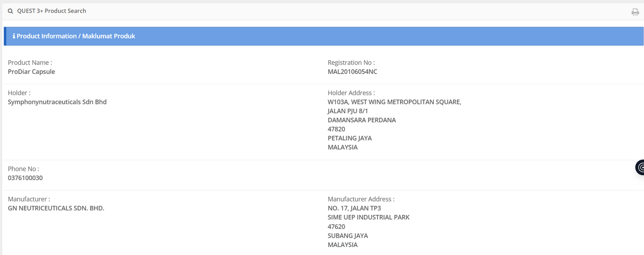The width and height of the screenshot is (644, 255).
Task: Click address line JALAN PJU 8/1
Action: point(348,111)
